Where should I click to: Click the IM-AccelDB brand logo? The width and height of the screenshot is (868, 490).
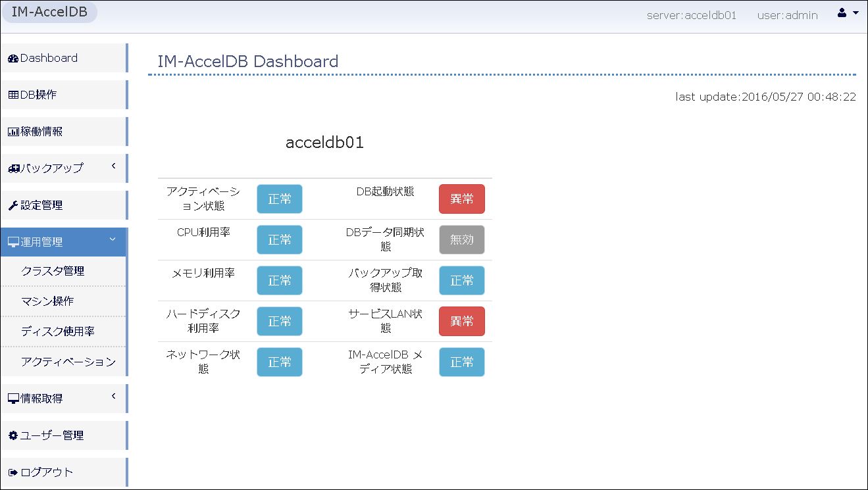pyautogui.click(x=49, y=12)
